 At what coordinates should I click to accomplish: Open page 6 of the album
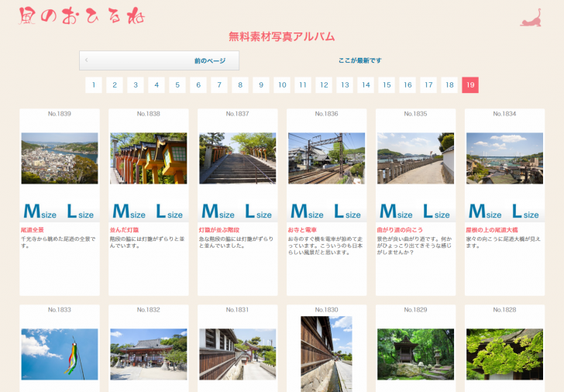coord(198,85)
